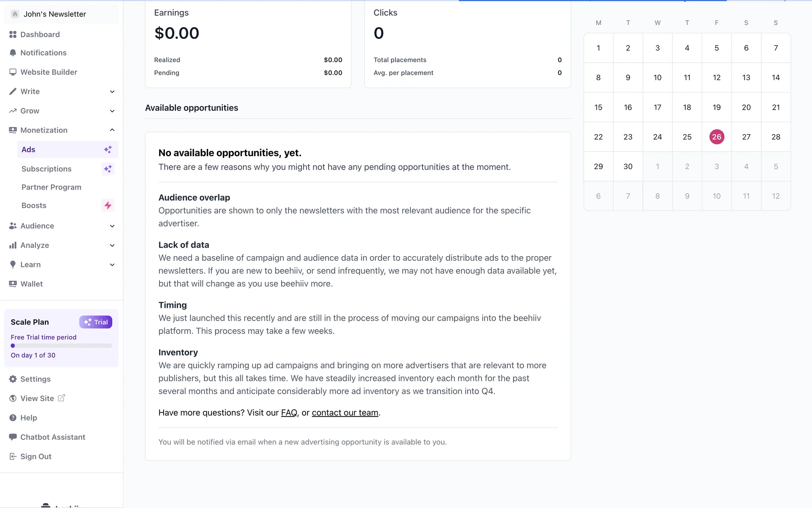Click the free trial progress bar
This screenshot has height=508, width=812.
[61, 346]
